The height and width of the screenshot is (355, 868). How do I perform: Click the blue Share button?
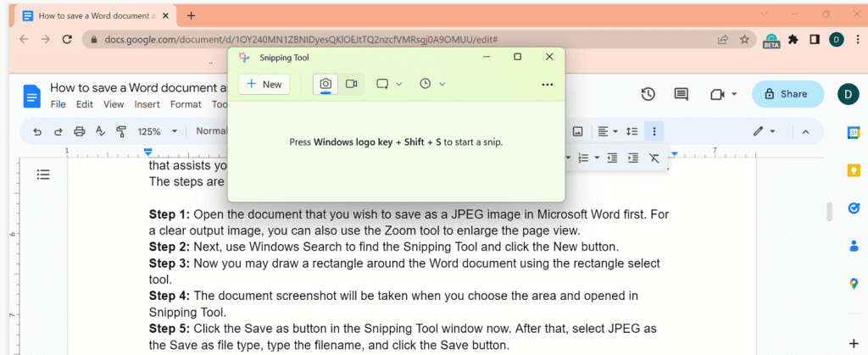pos(787,94)
